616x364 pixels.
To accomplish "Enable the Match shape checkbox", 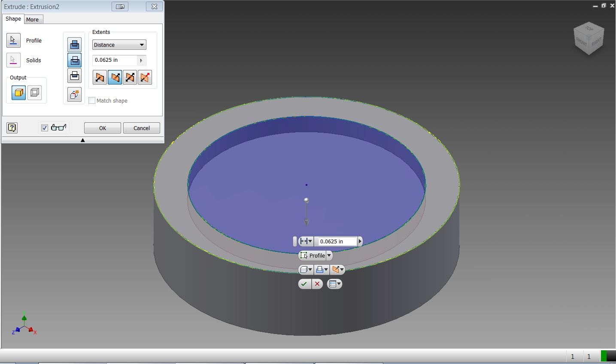I will [92, 100].
